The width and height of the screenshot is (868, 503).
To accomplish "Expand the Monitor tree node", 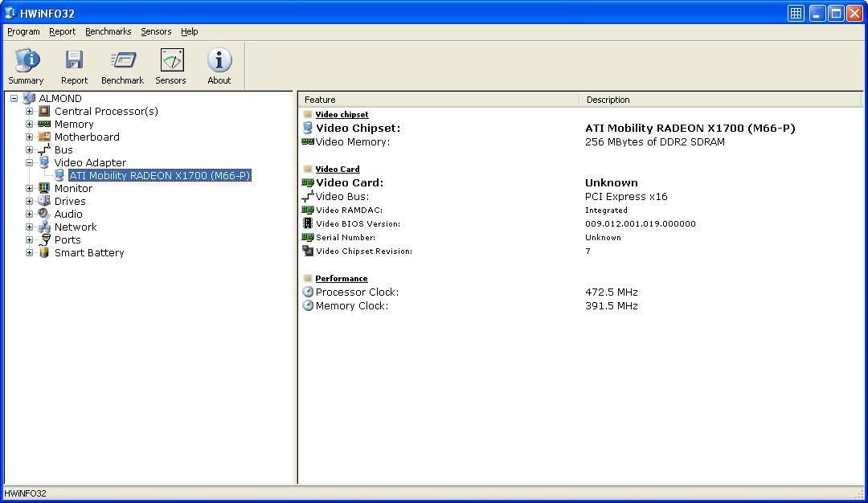I will (30, 188).
